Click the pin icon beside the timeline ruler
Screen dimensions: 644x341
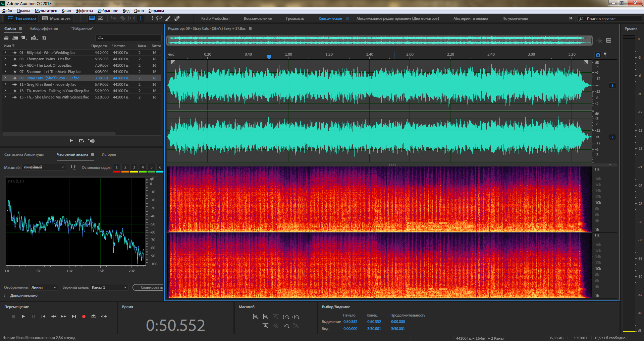pos(605,55)
